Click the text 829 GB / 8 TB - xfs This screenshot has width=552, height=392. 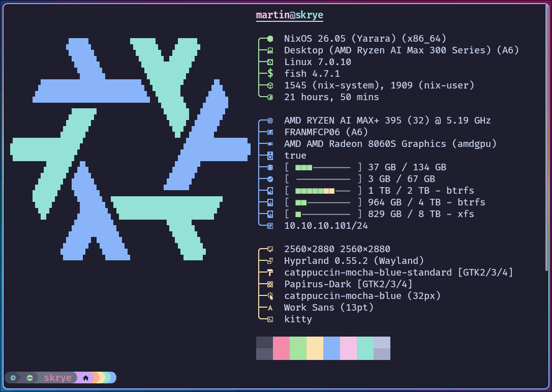coord(421,214)
